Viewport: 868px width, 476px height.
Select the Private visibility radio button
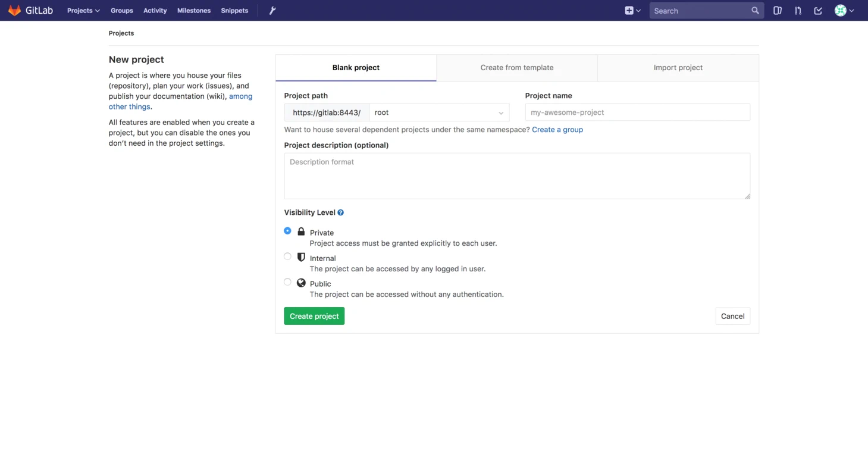point(287,231)
